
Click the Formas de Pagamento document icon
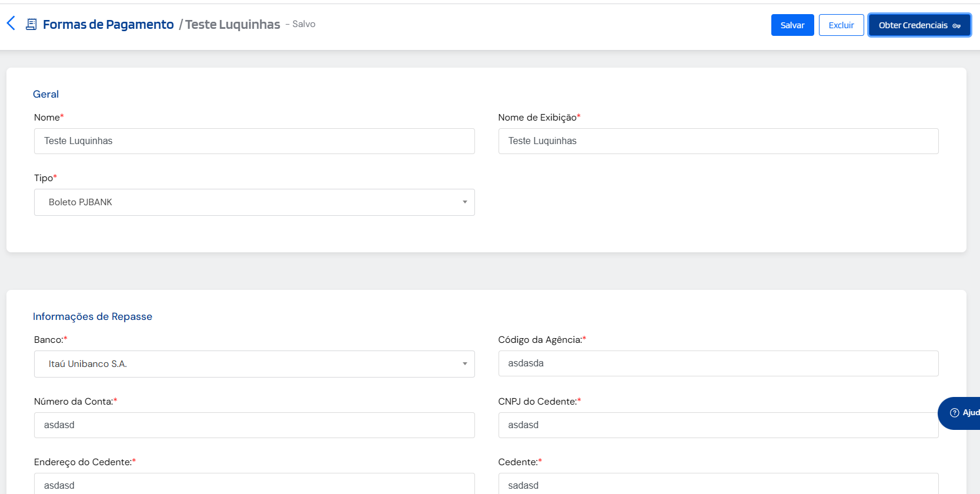tap(31, 24)
